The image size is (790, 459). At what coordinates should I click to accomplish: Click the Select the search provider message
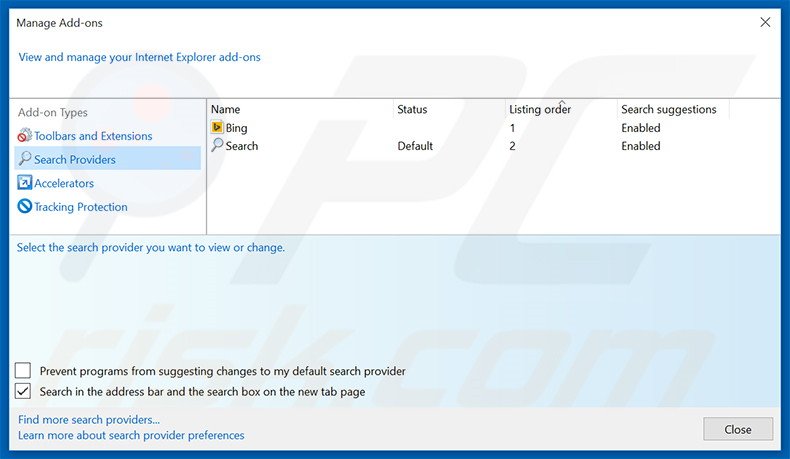[151, 247]
